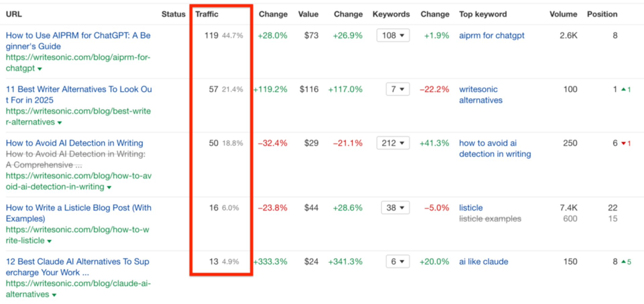The height and width of the screenshot is (304, 644).
Task: Expand URL dropdown arrow after aiprm-for-chatgpt
Action: (40, 69)
